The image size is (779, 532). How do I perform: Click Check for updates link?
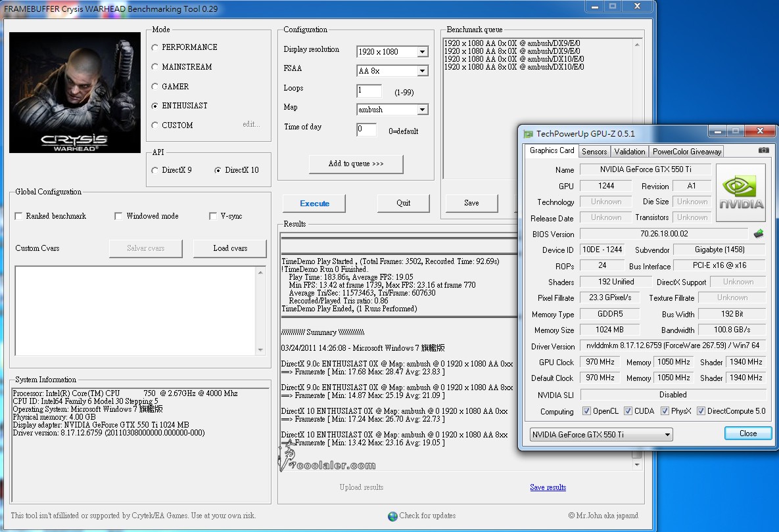[x=427, y=516]
